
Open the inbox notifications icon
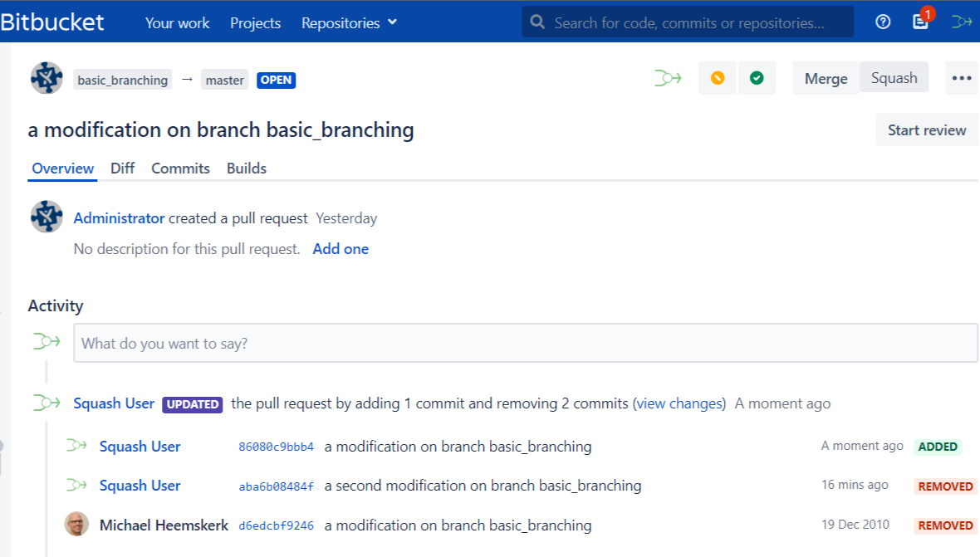click(920, 22)
